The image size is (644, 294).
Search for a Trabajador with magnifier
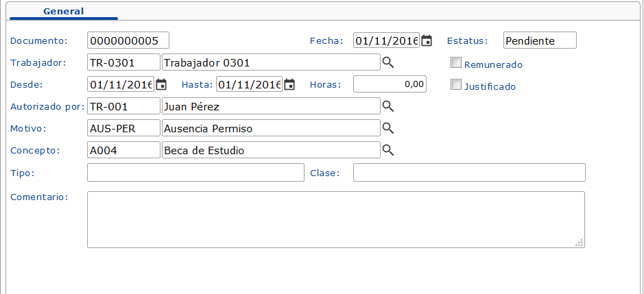(388, 63)
